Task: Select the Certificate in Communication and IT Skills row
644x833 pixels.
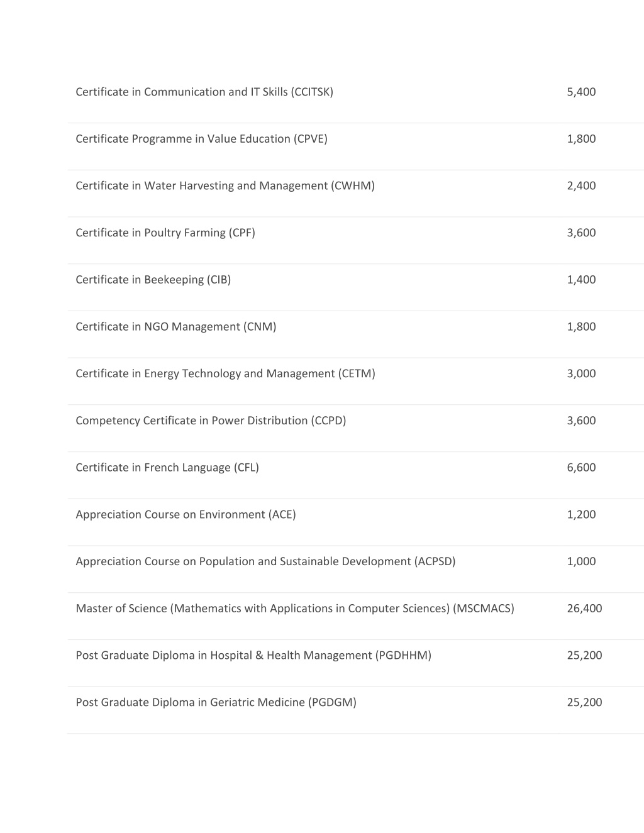Action: click(x=356, y=92)
